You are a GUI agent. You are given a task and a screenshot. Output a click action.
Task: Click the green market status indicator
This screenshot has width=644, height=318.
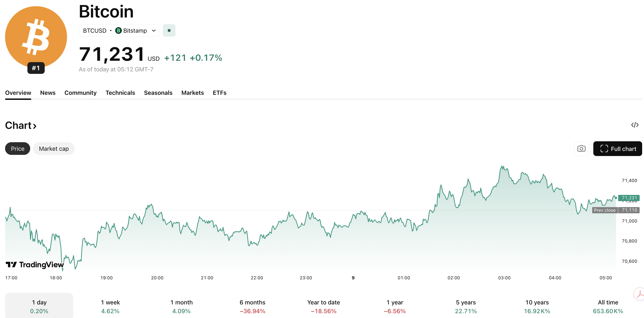pyautogui.click(x=169, y=30)
